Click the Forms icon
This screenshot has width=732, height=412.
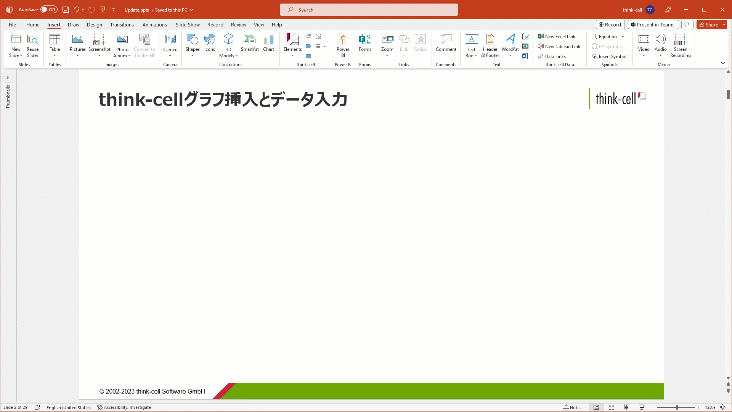pos(365,39)
